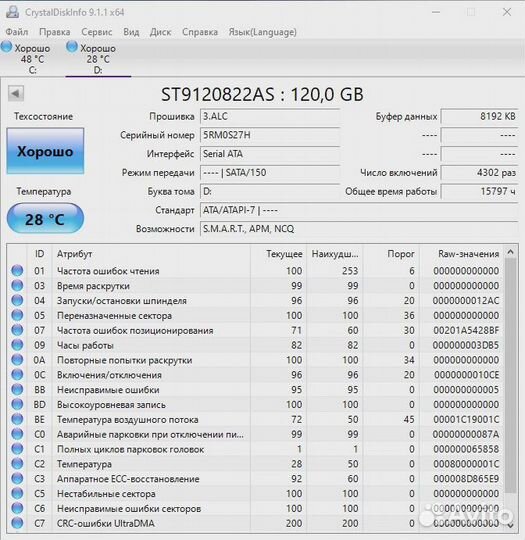The width and height of the screenshot is (525, 540).
Task: Click the Прошивка field 3.ALC
Action: 270,116
